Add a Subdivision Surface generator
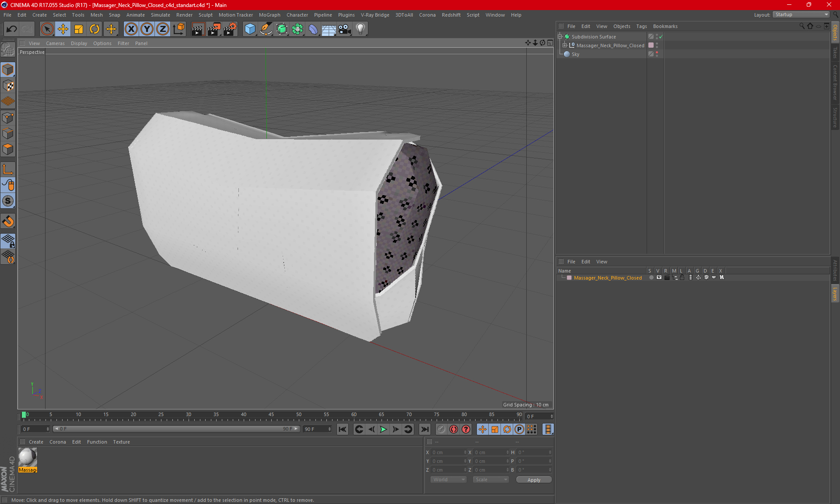Viewport: 840px width, 504px height. (282, 29)
